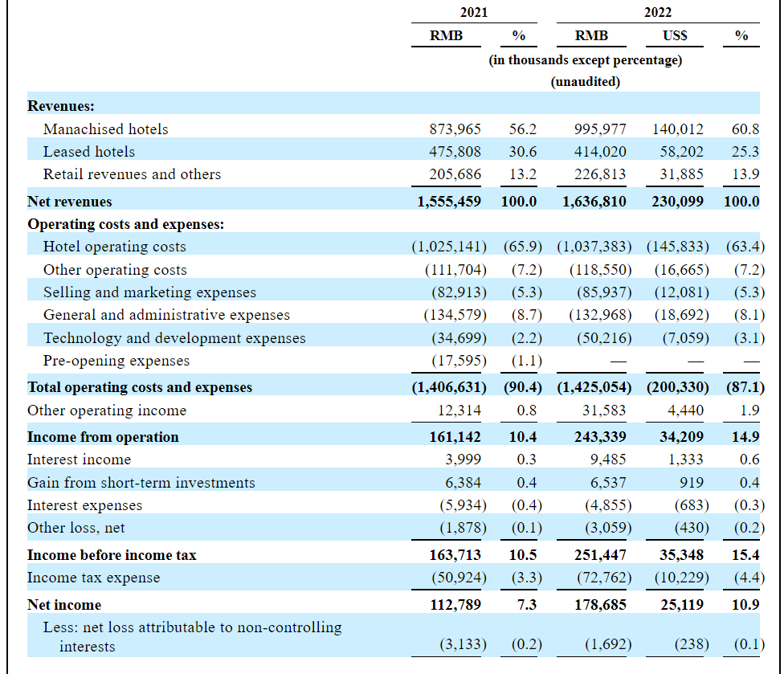This screenshot has height=674, width=784.
Task: Select Manachised hotels US$ value 140,012
Action: 677,129
